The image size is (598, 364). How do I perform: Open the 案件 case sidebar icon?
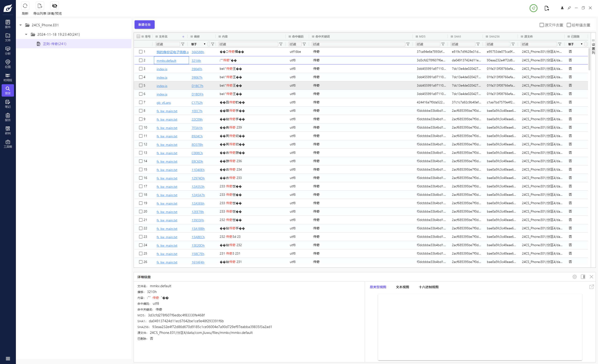[8, 24]
